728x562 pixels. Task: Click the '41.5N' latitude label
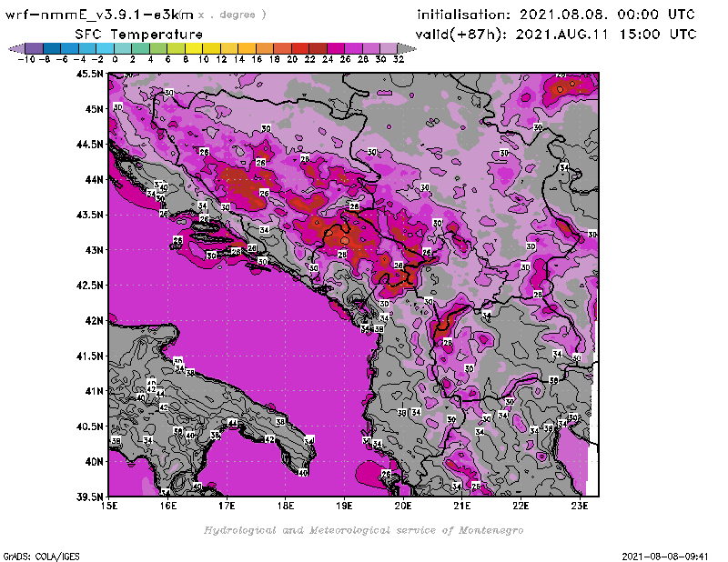(x=90, y=356)
